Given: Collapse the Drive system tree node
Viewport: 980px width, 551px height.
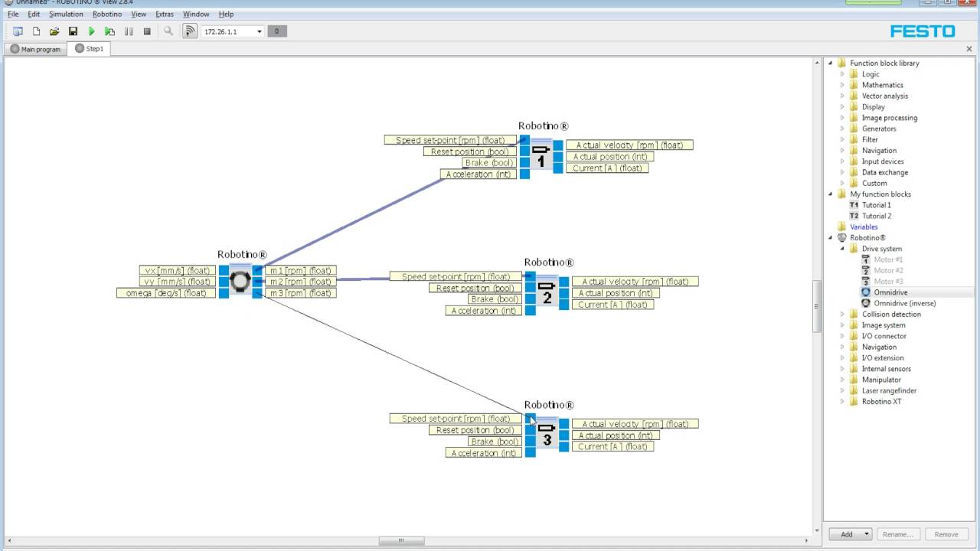Looking at the screenshot, I should tap(842, 249).
